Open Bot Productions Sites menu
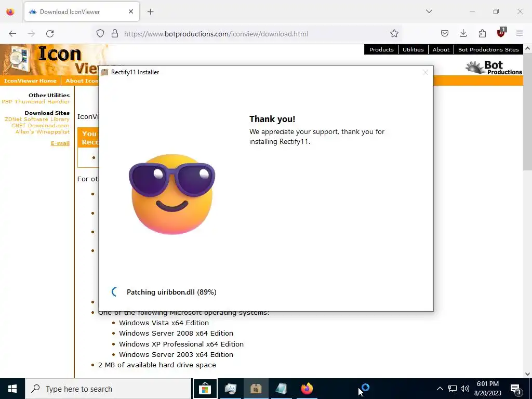532x399 pixels. point(488,49)
